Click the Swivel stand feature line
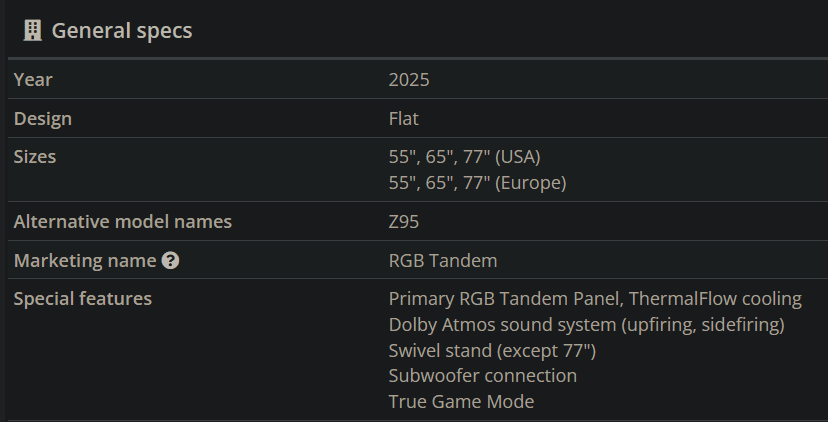 click(x=492, y=350)
